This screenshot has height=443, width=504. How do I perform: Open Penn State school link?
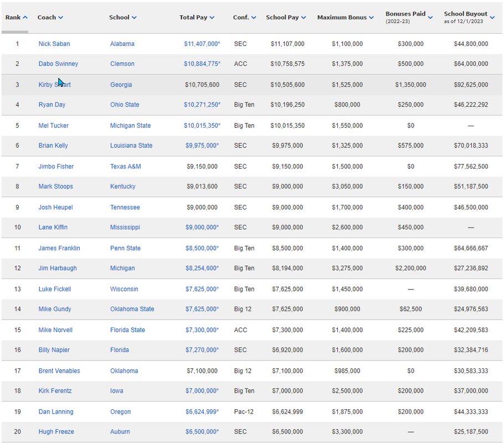125,248
